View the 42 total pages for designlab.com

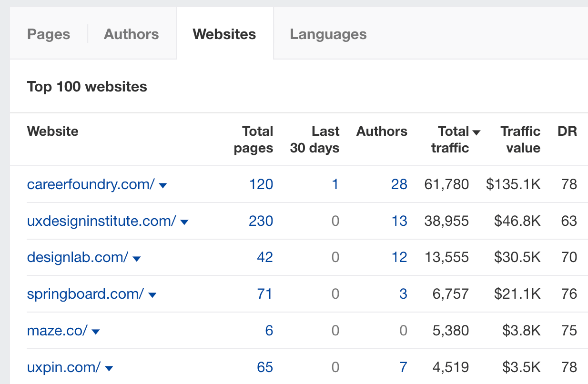(x=265, y=257)
